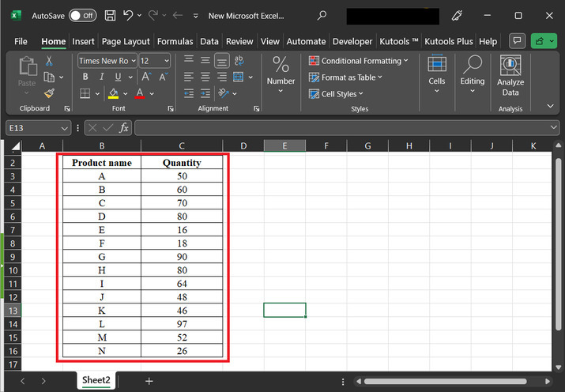Switch to the Page Layout tab

tap(126, 41)
